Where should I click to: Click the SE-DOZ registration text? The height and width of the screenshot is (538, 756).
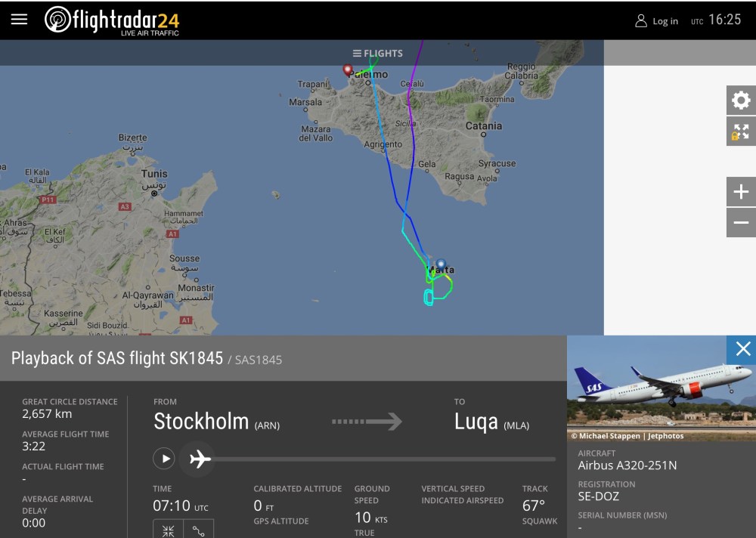click(x=598, y=496)
